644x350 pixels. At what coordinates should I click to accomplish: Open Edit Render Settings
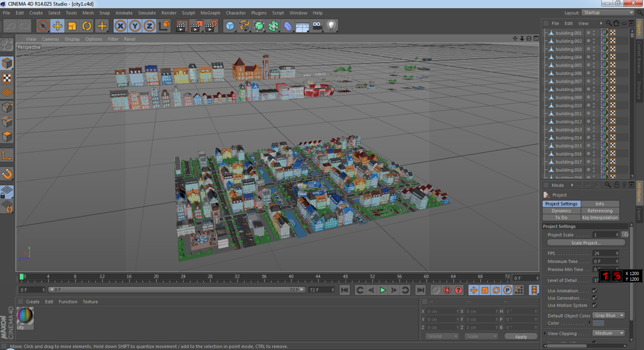coord(211,25)
